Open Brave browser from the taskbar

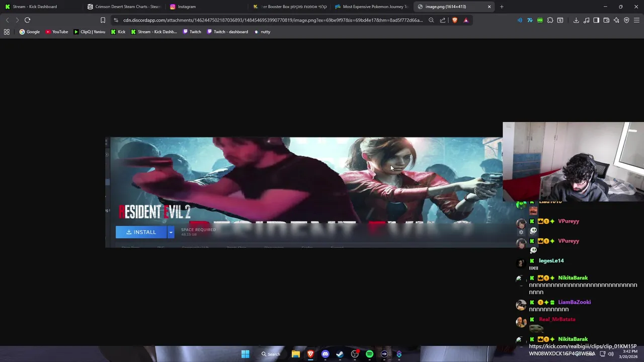[x=310, y=354]
